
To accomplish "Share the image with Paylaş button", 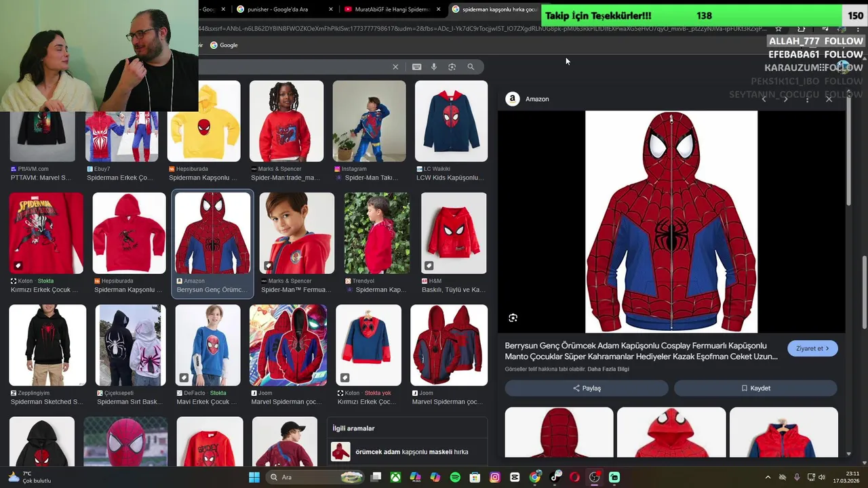I will point(587,388).
